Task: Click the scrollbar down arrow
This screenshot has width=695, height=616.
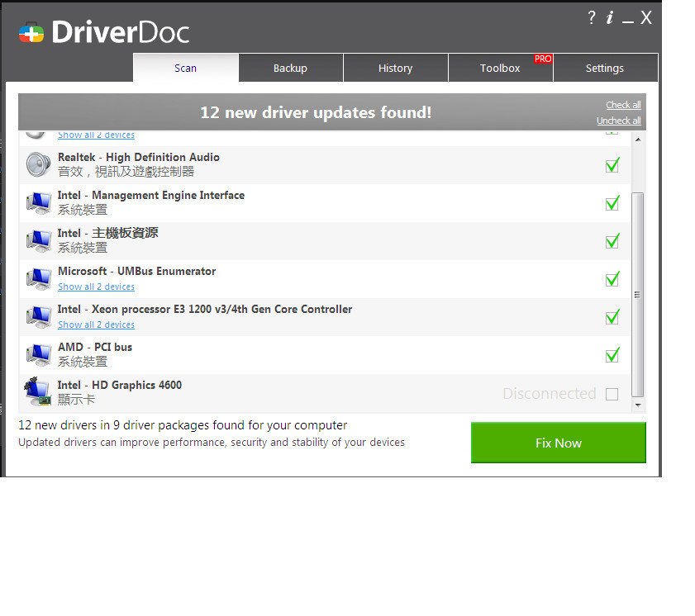Action: coord(638,405)
